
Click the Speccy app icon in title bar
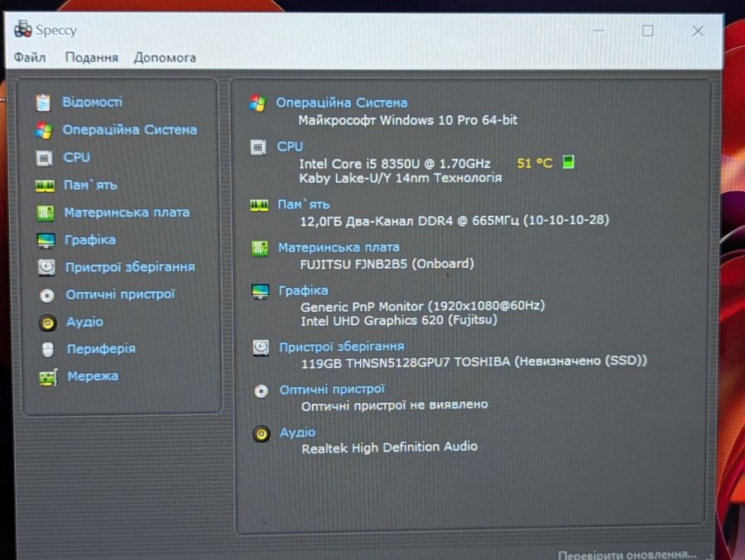pyautogui.click(x=23, y=30)
